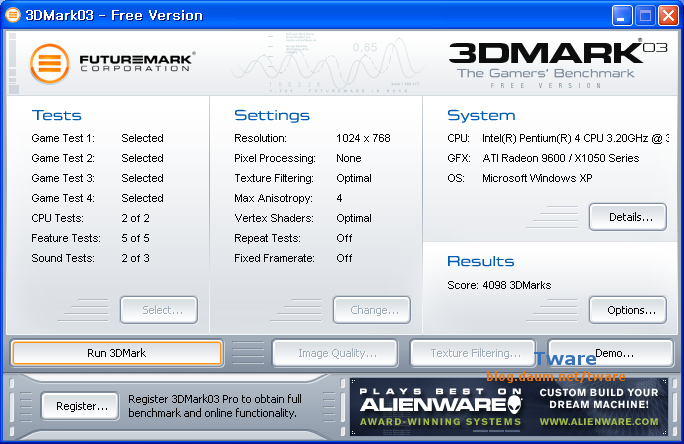Screen dimensions: 684x444
Task: Click the 3DMARK03 Gamers' Benchmark logo
Action: point(558,65)
